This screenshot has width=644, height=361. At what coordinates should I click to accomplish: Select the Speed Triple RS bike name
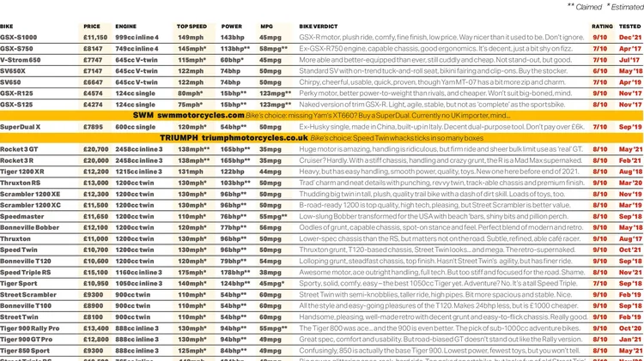[x=26, y=272]
